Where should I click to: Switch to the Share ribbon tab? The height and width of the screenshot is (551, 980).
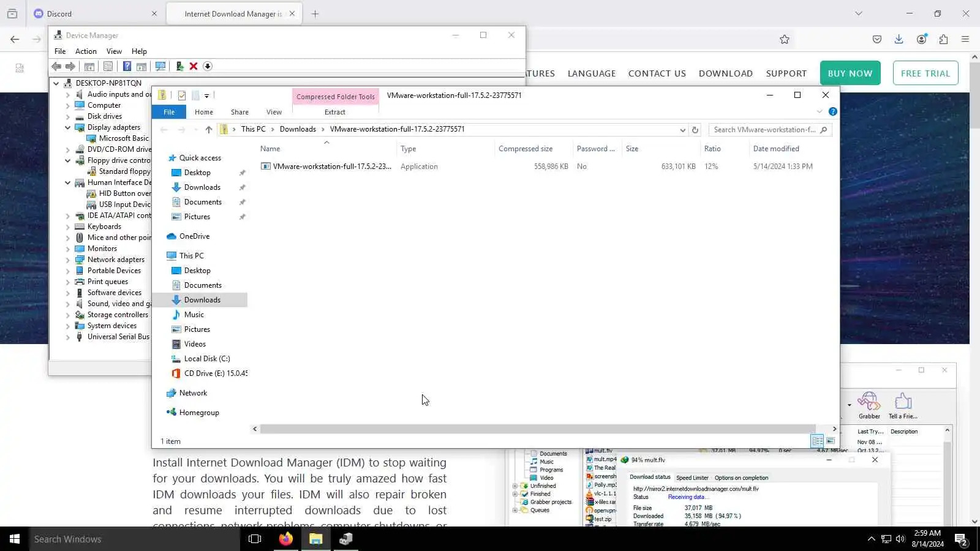coord(239,112)
